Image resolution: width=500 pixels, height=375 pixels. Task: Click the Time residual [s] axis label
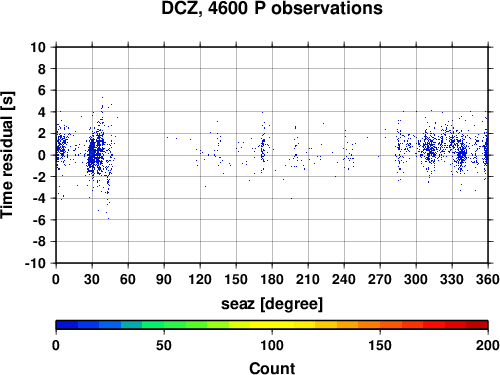pos(8,155)
